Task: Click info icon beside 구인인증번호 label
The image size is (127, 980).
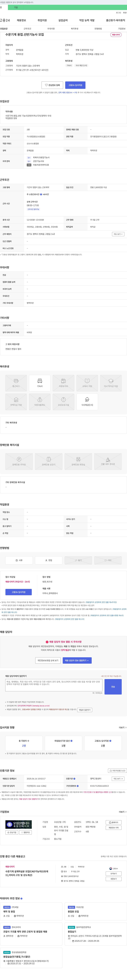Action: pos(77,786)
